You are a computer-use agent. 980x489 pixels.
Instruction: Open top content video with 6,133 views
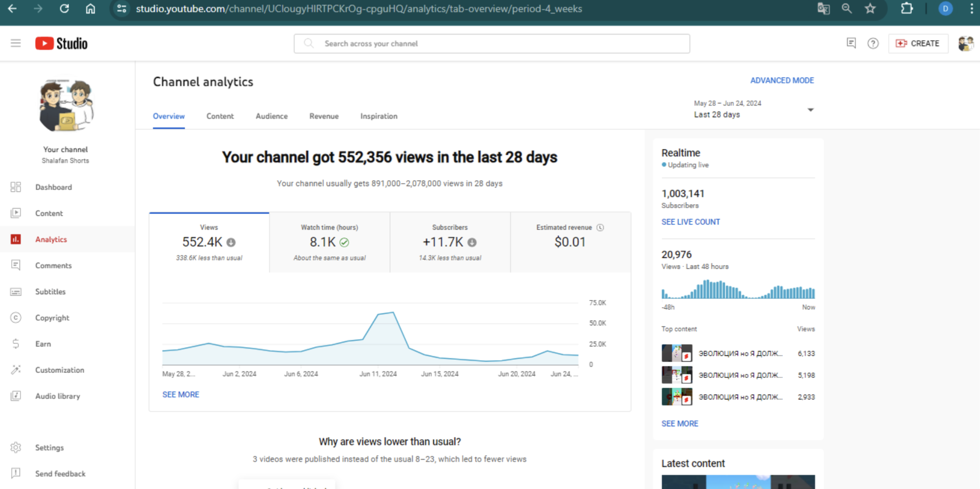coord(738,353)
